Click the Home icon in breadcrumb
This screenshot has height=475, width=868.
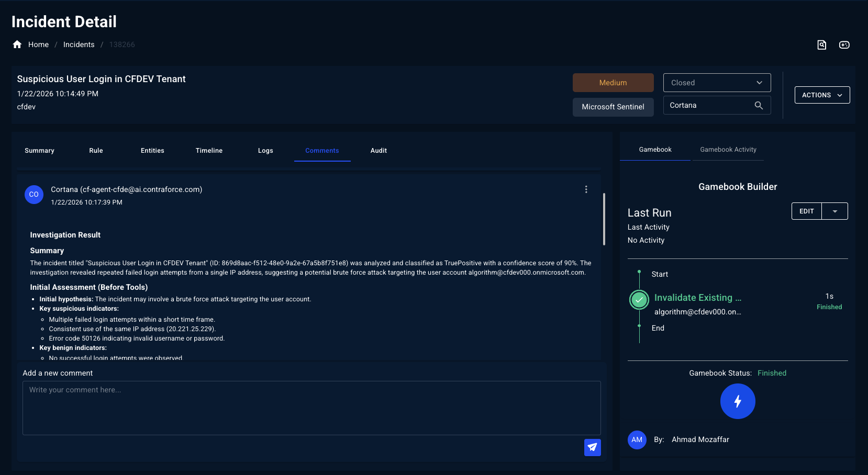click(17, 44)
